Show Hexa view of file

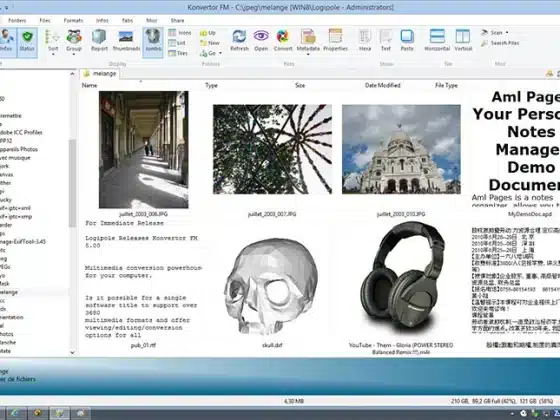pos(365,40)
